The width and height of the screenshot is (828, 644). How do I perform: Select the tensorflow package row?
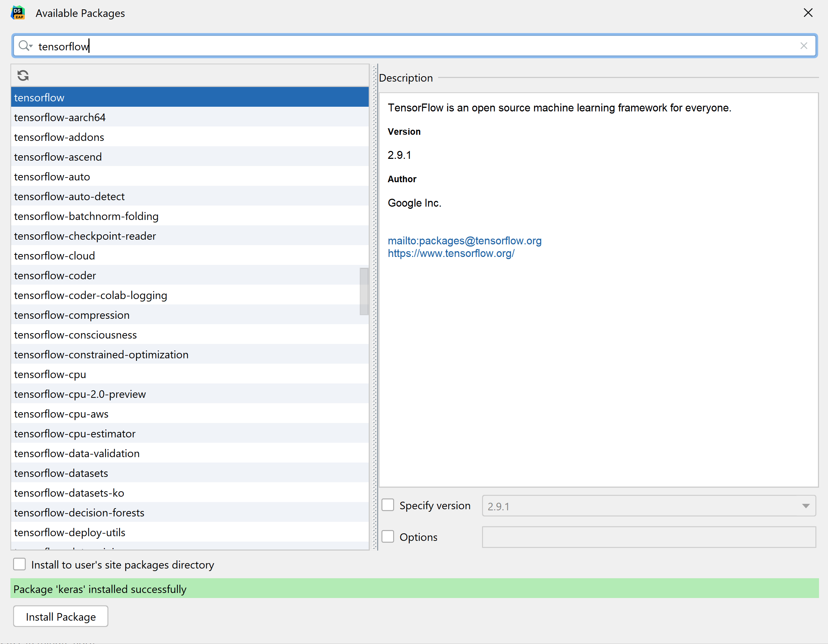point(189,97)
